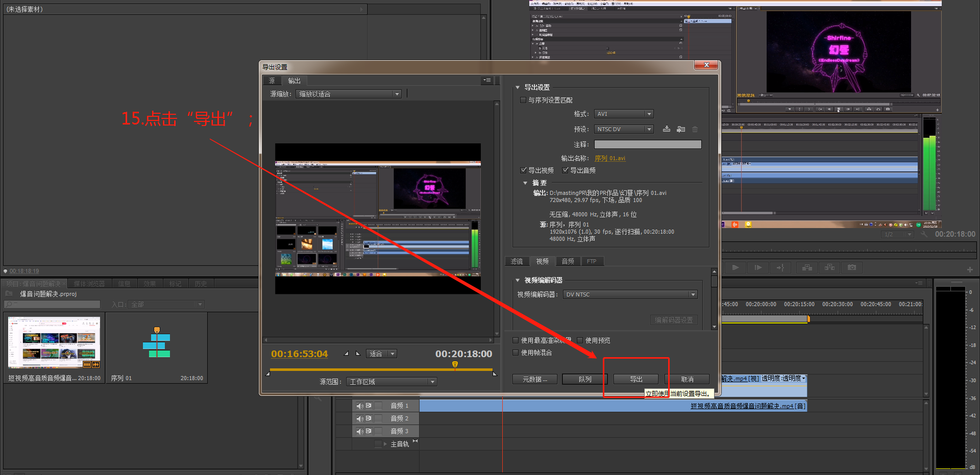Click project search magnifier icon
This screenshot has height=475, width=980.
pyautogui.click(x=9, y=305)
